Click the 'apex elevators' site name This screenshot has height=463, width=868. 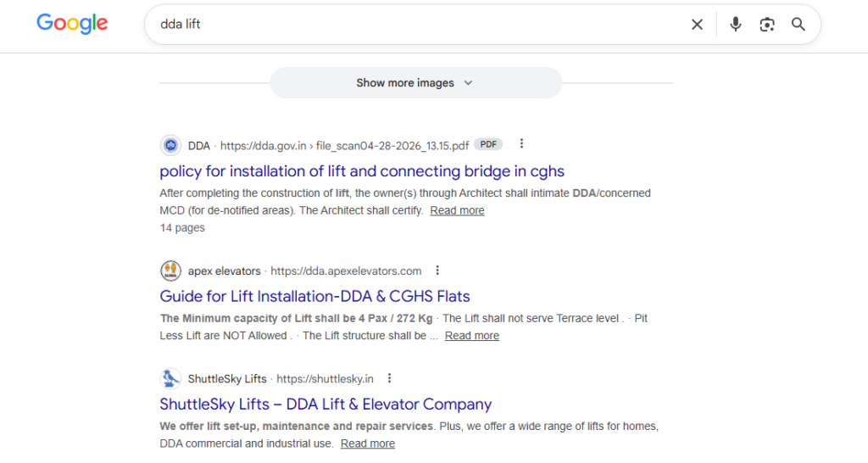pyautogui.click(x=224, y=271)
